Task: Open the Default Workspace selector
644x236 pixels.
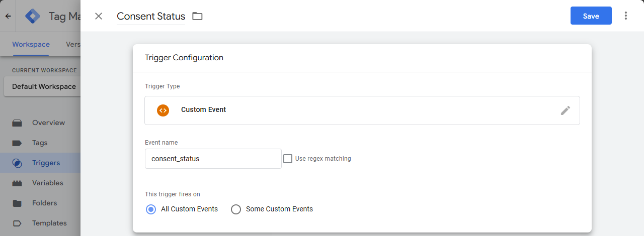Action: (42, 86)
